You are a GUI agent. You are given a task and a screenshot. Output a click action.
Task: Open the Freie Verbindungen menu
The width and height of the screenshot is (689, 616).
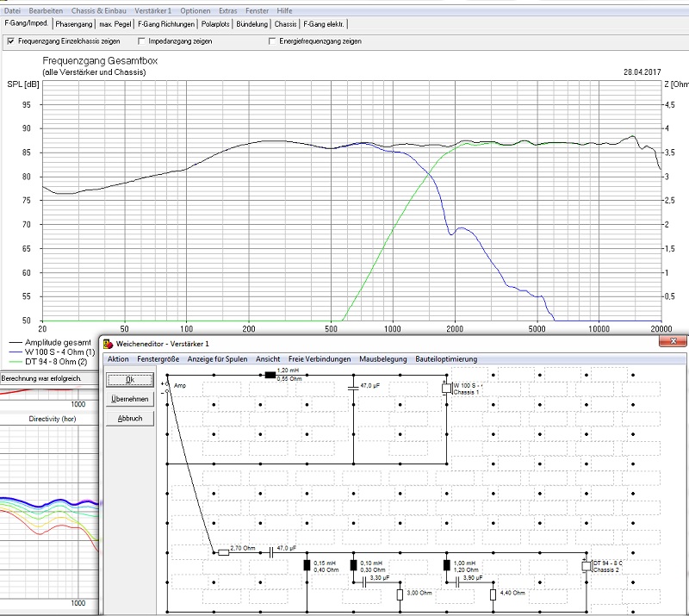[x=320, y=358]
